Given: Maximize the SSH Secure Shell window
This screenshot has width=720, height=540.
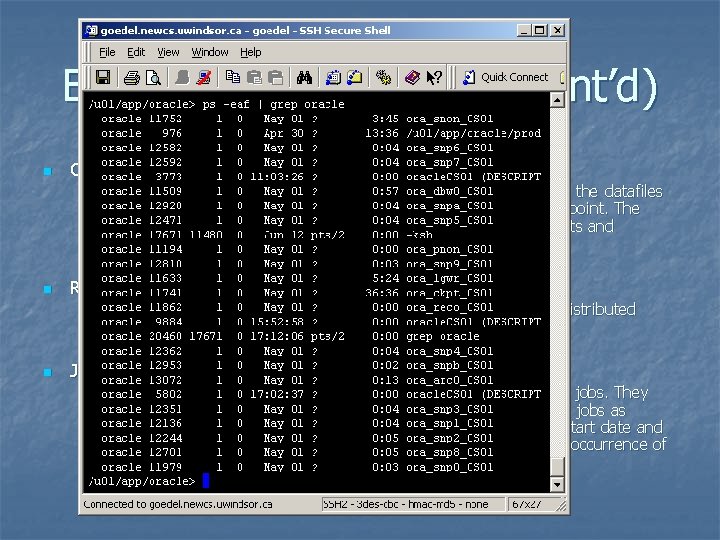Looking at the screenshot, I should 540,30.
